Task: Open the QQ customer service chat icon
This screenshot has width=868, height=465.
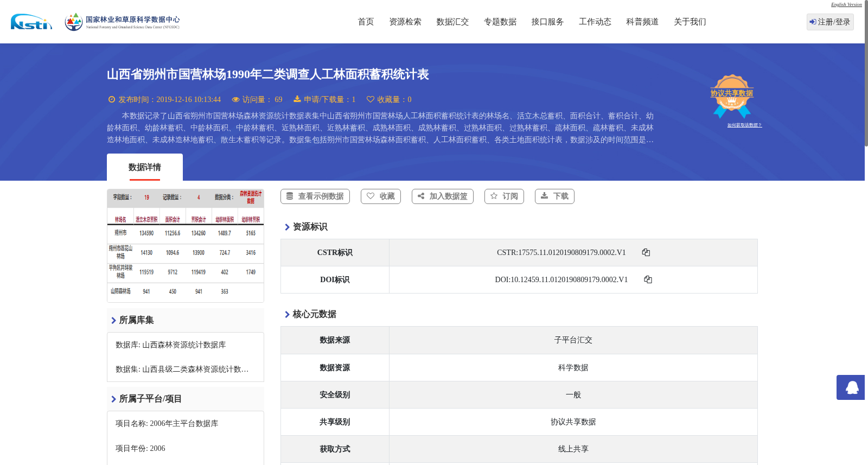Action: click(x=851, y=387)
